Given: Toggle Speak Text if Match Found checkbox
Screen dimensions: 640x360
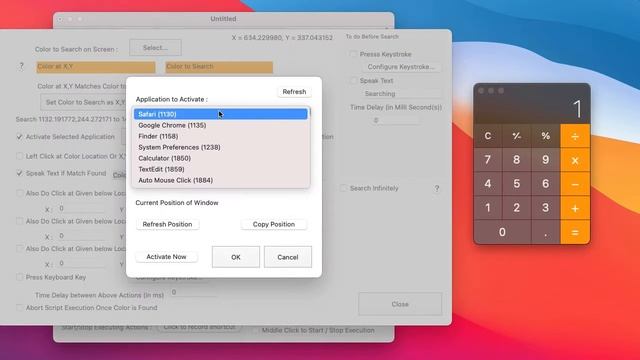Looking at the screenshot, I should click(20, 173).
